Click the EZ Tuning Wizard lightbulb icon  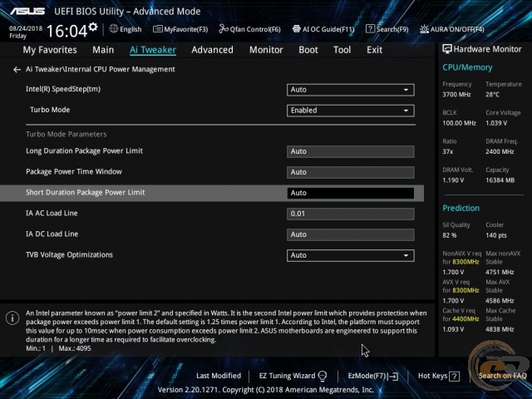point(323,376)
